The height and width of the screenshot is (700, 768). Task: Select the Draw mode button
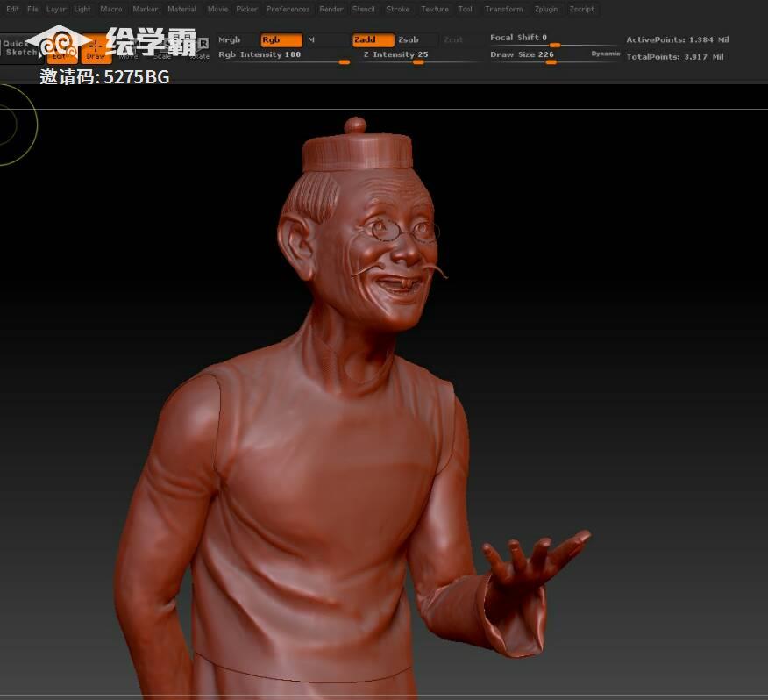[96, 49]
